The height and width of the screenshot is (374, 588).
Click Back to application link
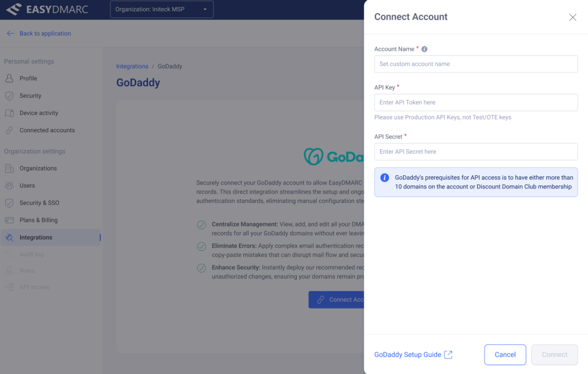point(45,33)
